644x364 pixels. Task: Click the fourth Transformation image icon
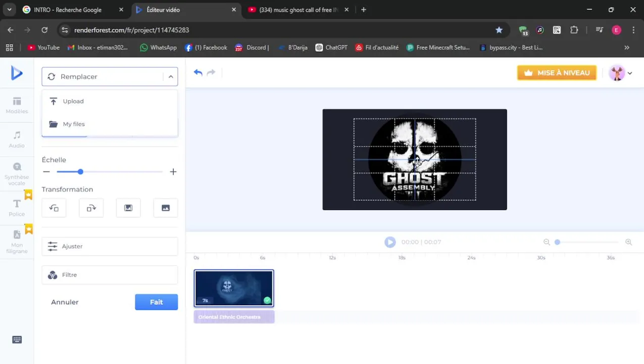click(x=166, y=208)
